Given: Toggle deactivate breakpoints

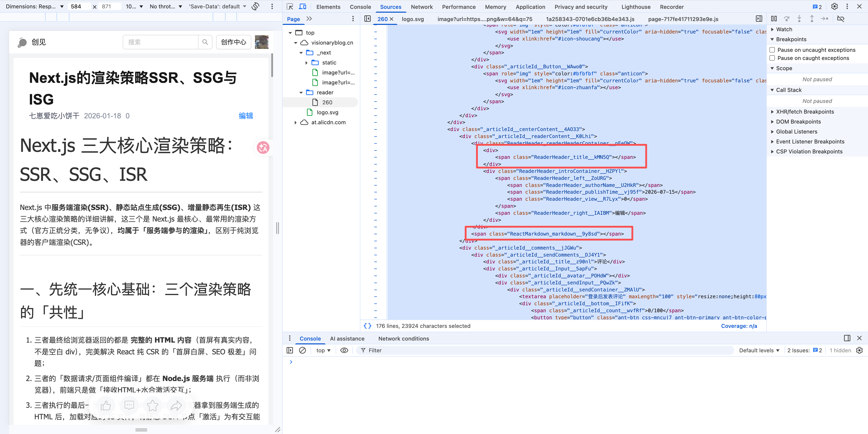Looking at the screenshot, I should pyautogui.click(x=841, y=19).
